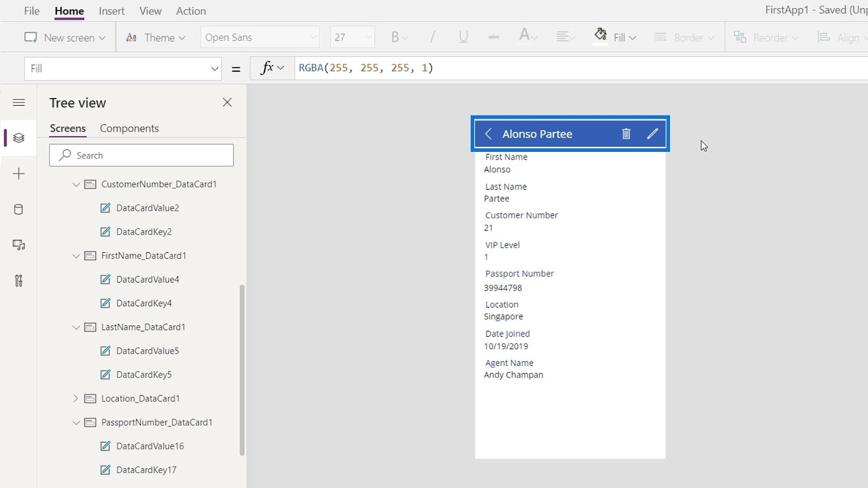Collapse LastName_DataCard1 node
The width and height of the screenshot is (868, 488).
[76, 328]
